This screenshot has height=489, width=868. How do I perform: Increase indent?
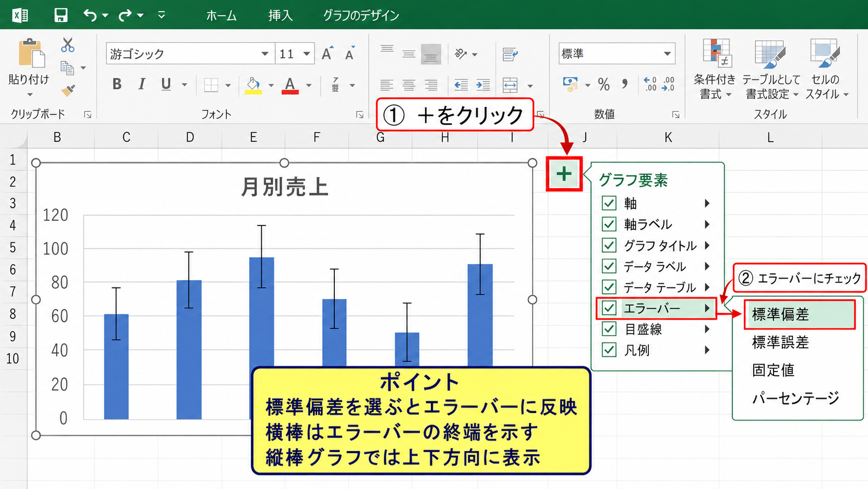[483, 85]
